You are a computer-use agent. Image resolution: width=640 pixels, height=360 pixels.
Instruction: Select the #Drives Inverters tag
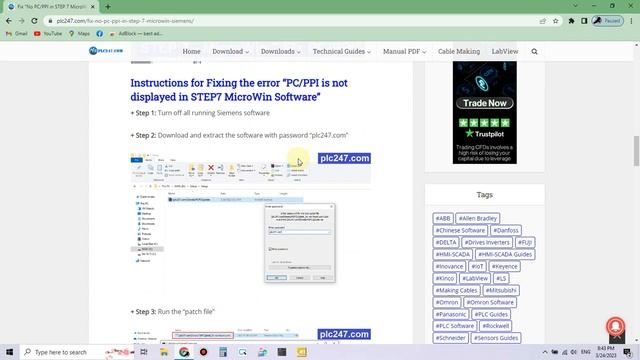pos(487,242)
